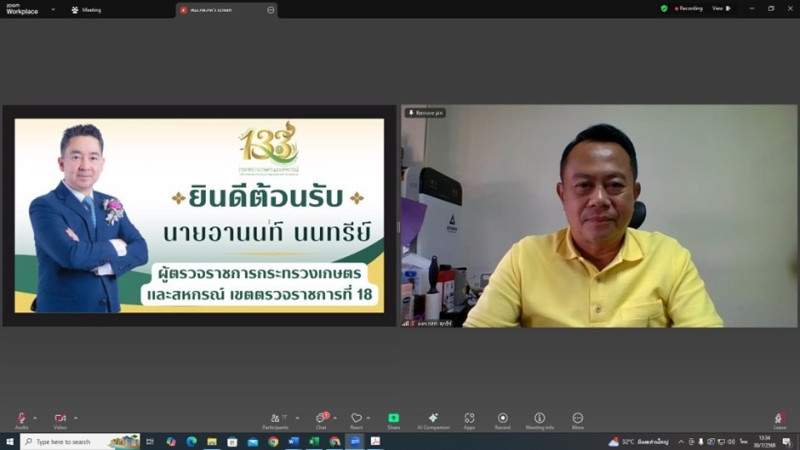Click the green encryption shield icon
The height and width of the screenshot is (450, 800).
click(664, 8)
